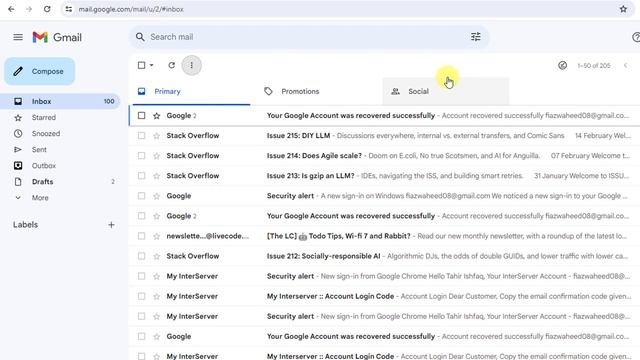Viewport: 640px width, 360px height.
Task: Star the Issue 214: Does Agile scale email
Action: pos(156,156)
